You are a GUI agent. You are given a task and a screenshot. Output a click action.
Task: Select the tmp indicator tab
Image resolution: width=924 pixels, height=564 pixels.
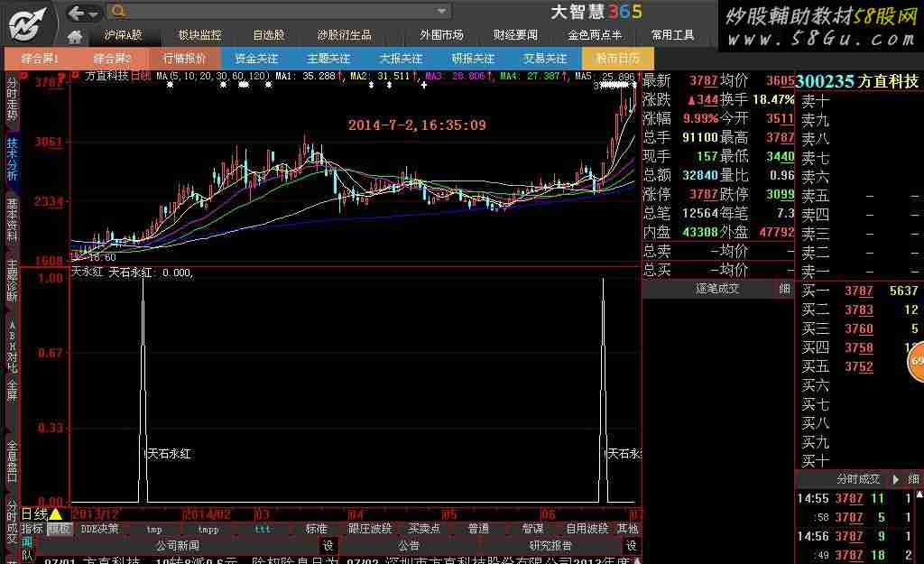point(154,529)
